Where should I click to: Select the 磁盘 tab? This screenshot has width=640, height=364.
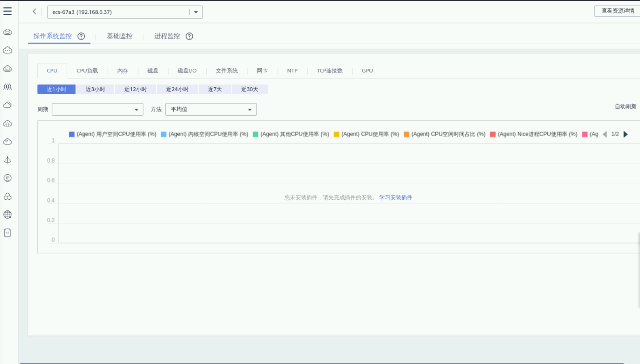tap(153, 71)
